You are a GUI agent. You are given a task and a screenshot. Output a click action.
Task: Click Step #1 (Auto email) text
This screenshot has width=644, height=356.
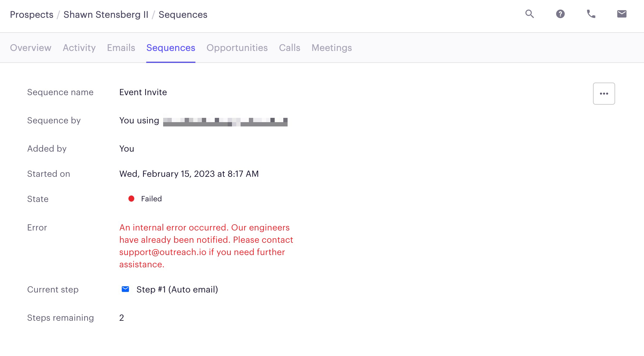coord(177,290)
